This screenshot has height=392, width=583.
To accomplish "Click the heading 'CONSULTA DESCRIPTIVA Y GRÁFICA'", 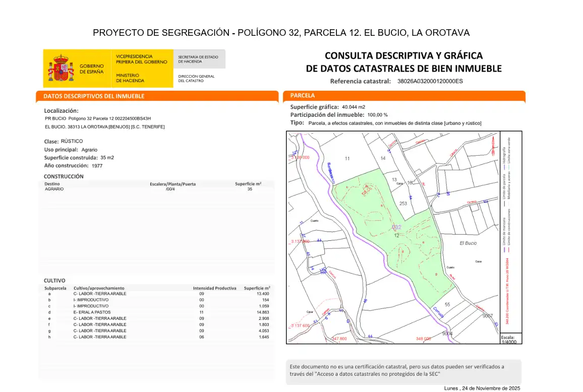I will [404, 56].
